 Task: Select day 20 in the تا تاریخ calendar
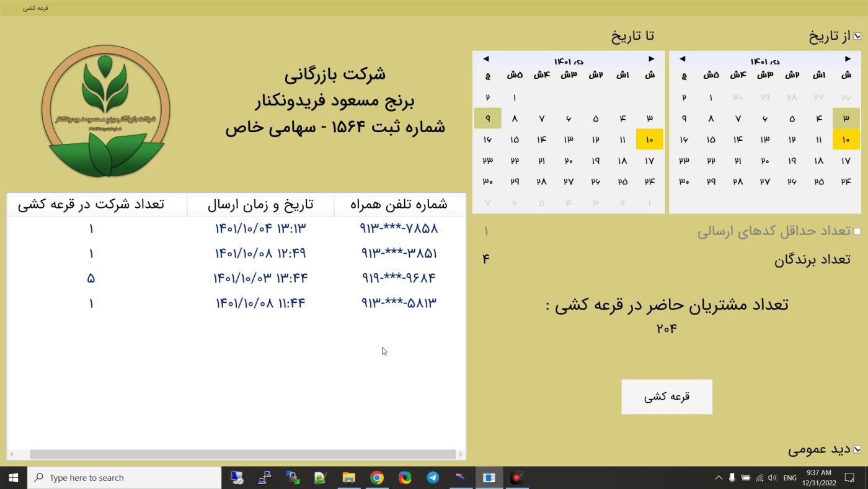569,161
